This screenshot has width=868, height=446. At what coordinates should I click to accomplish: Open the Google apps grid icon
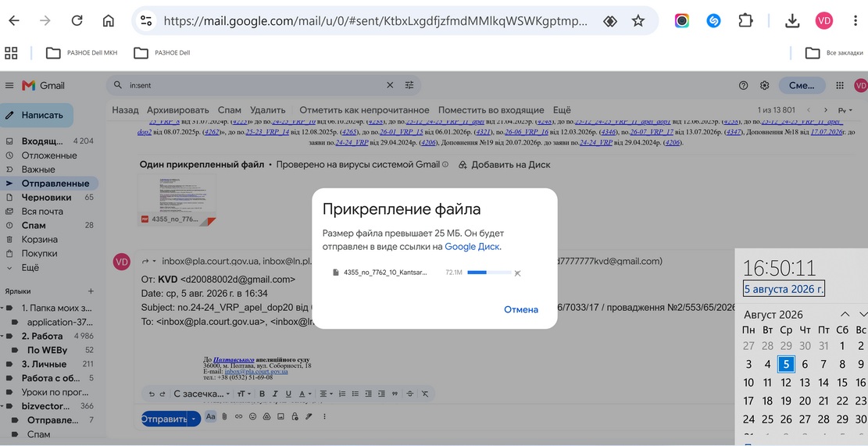point(840,85)
